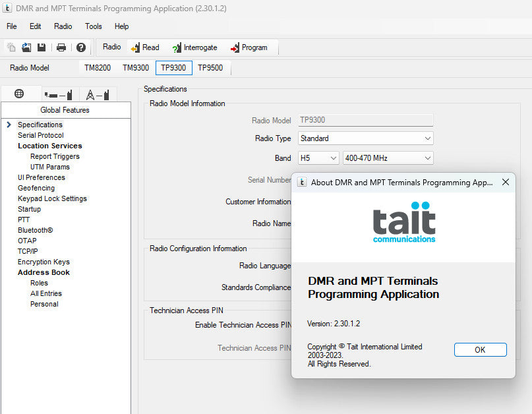
Task: Click the Tait icon in the About dialog title
Action: [302, 182]
